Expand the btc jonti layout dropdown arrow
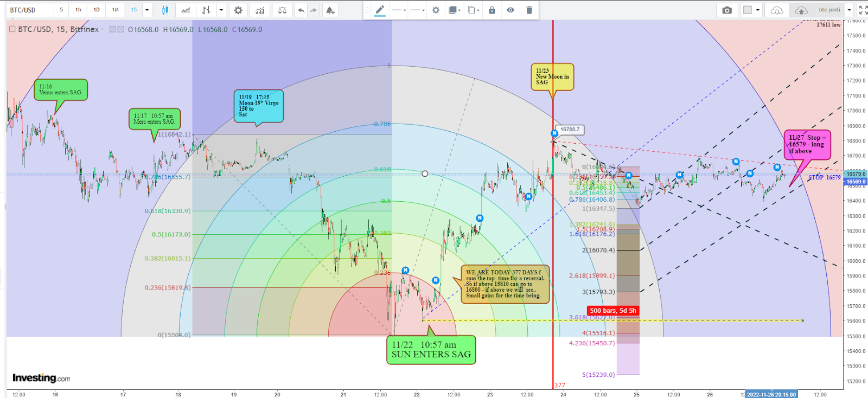The width and height of the screenshot is (868, 398). [850, 10]
